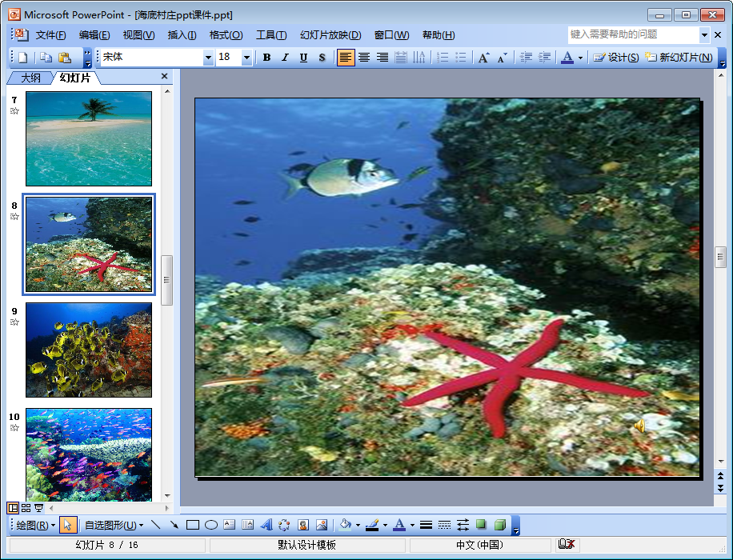
Task: Open the Slide Show menu
Action: click(330, 35)
